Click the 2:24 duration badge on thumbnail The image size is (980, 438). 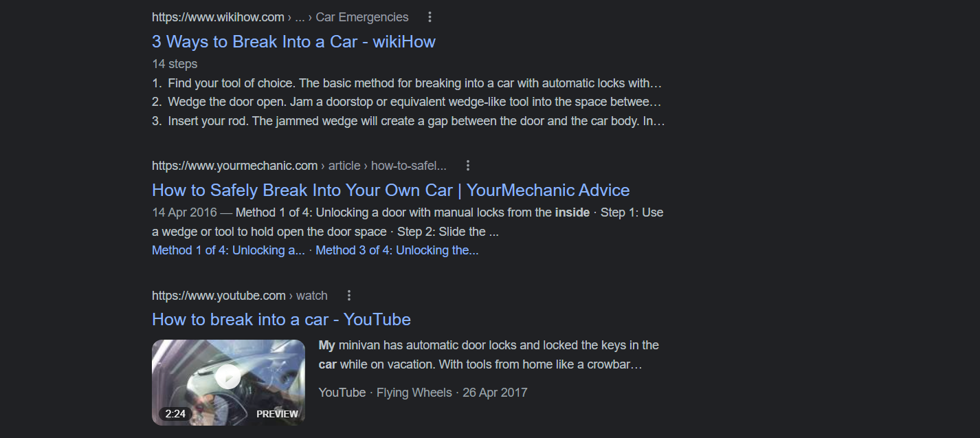pos(175,414)
